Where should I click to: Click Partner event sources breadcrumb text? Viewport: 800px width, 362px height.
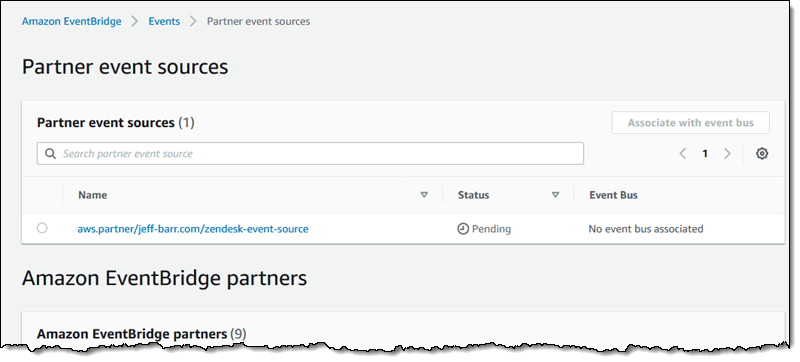pyautogui.click(x=258, y=21)
